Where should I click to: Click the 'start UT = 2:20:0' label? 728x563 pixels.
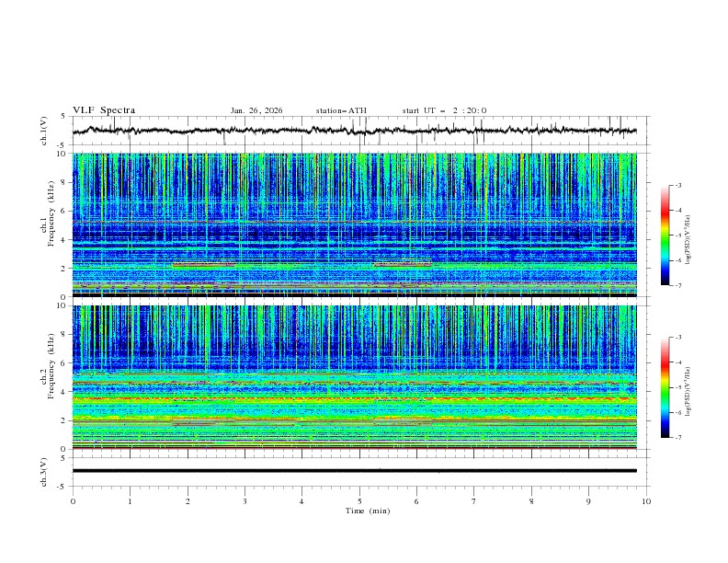(444, 110)
